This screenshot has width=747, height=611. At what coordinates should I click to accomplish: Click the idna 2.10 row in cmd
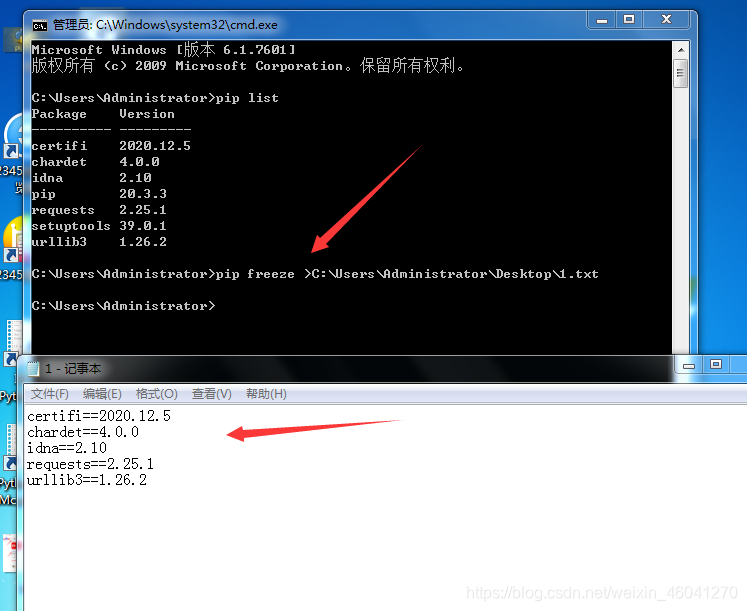coord(91,178)
